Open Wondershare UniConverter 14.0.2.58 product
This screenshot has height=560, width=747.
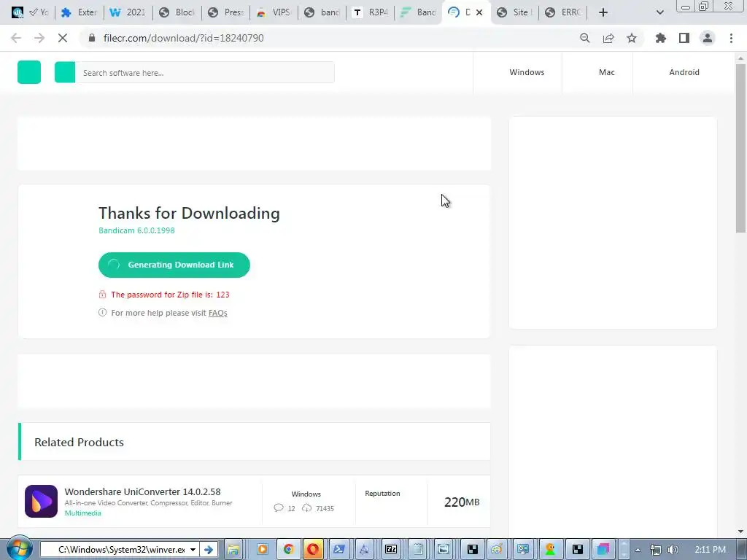tap(142, 491)
